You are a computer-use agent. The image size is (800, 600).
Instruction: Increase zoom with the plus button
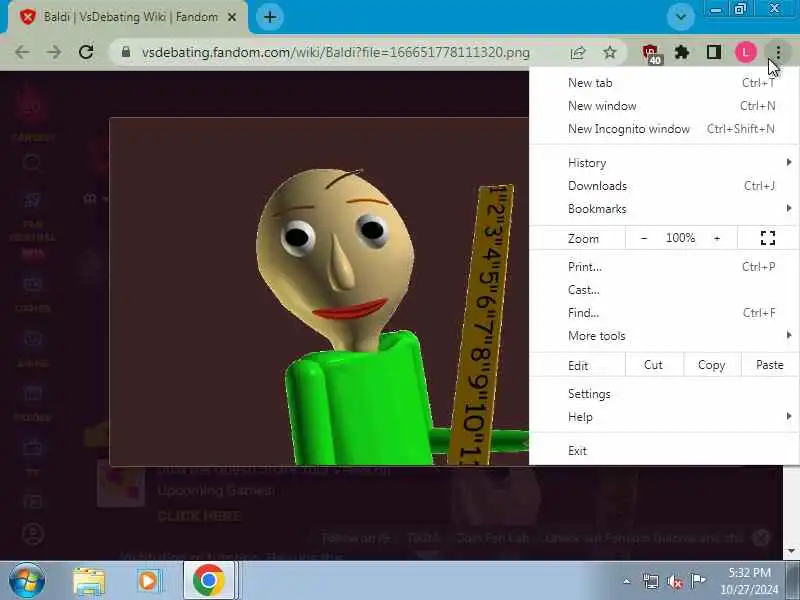(x=717, y=238)
